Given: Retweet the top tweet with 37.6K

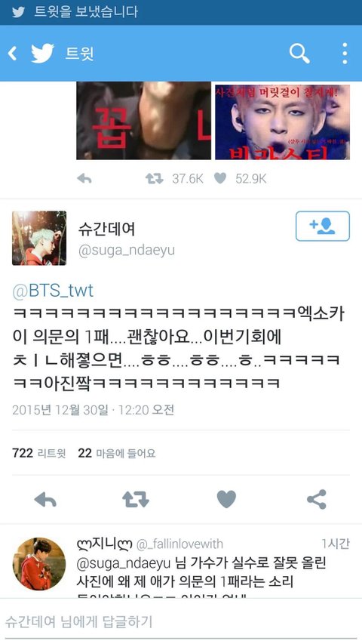Looking at the screenshot, I should point(155,178).
